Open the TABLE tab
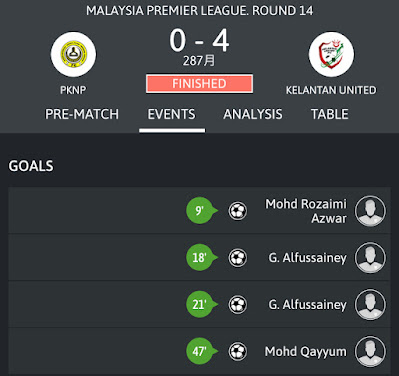 point(330,114)
